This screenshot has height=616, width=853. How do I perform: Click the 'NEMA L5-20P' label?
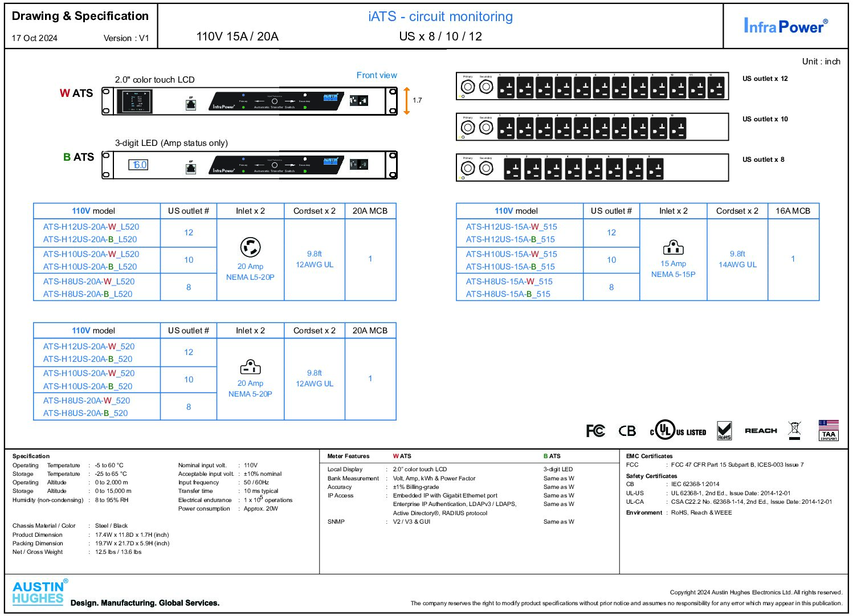point(250,278)
